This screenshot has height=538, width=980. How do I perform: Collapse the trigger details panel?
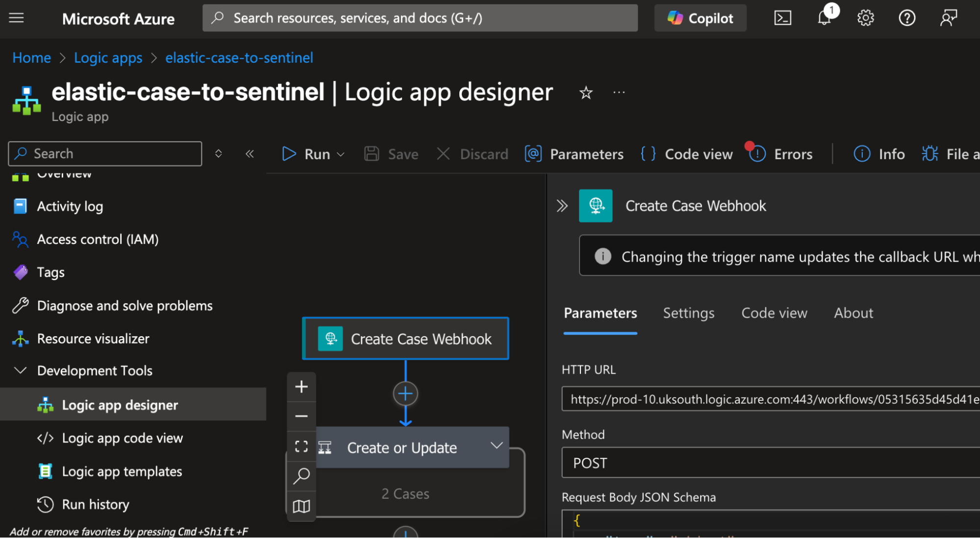tap(562, 206)
